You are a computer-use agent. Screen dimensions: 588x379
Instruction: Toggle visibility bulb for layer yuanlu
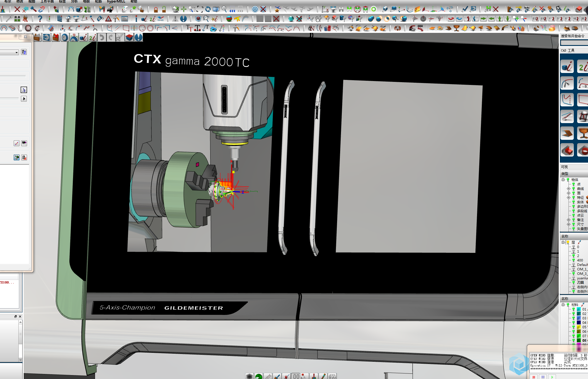[x=574, y=278]
